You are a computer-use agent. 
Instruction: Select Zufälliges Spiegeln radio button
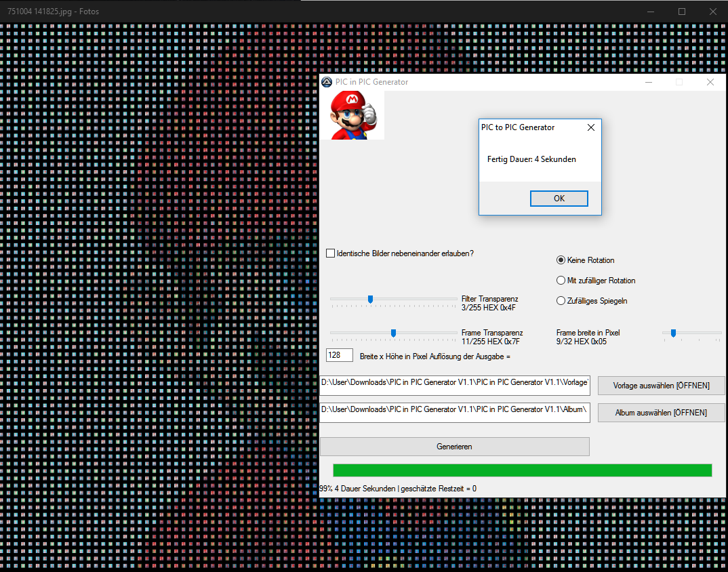click(x=561, y=301)
